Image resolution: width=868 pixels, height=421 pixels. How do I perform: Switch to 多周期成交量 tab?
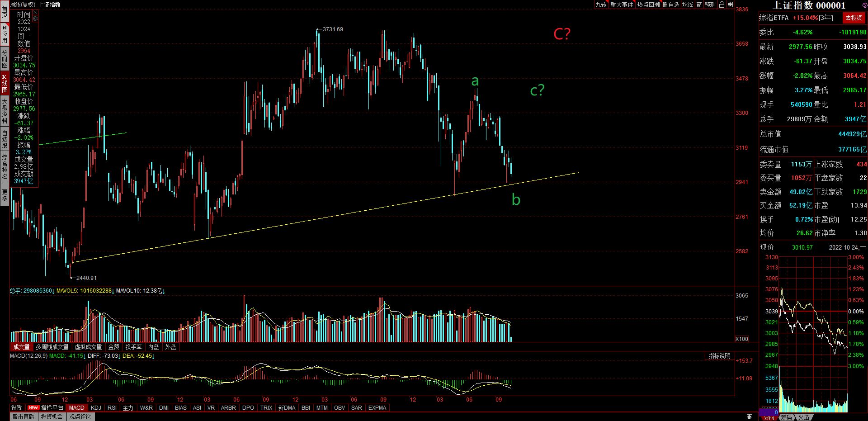click(52, 347)
